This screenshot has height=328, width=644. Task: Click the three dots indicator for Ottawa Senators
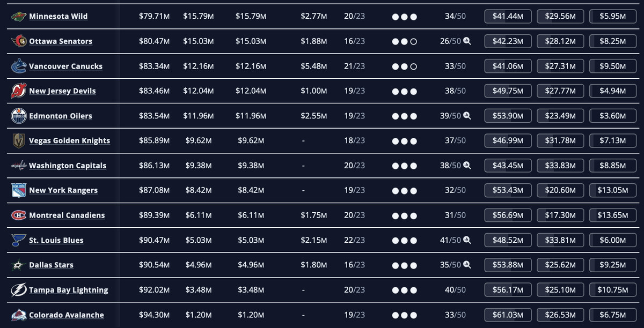tap(405, 41)
